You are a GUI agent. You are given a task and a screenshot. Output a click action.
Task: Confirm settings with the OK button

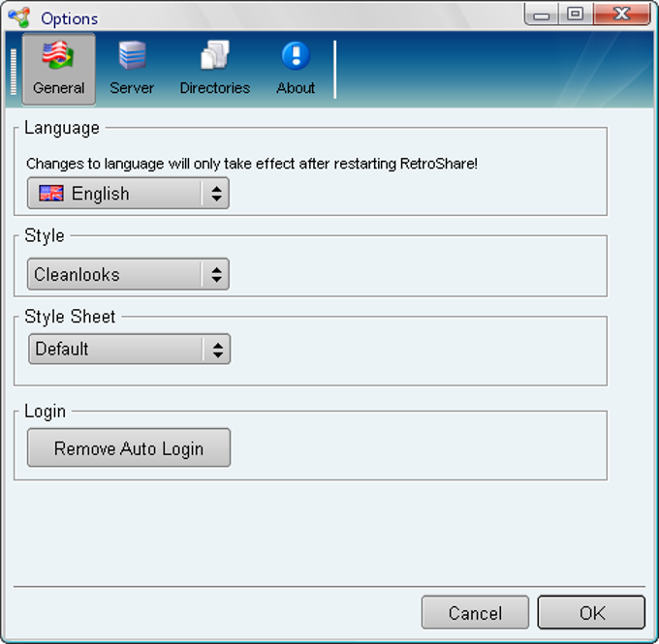591,612
